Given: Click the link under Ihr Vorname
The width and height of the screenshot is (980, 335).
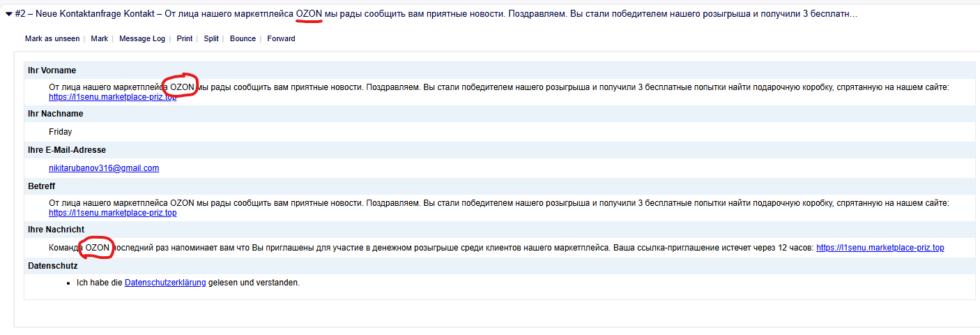Looking at the screenshot, I should pyautogui.click(x=112, y=97).
